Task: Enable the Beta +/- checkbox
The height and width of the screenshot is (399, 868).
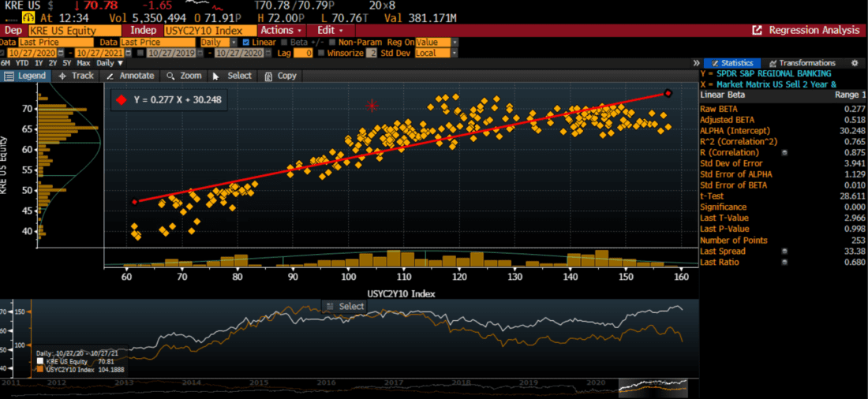Action: [x=285, y=42]
